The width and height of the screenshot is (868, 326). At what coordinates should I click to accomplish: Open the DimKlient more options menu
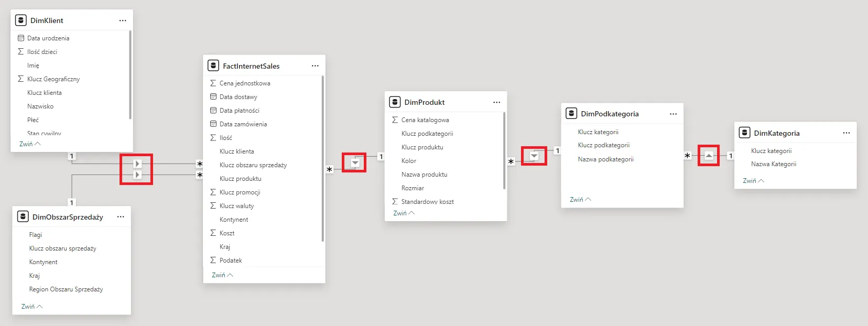(123, 20)
